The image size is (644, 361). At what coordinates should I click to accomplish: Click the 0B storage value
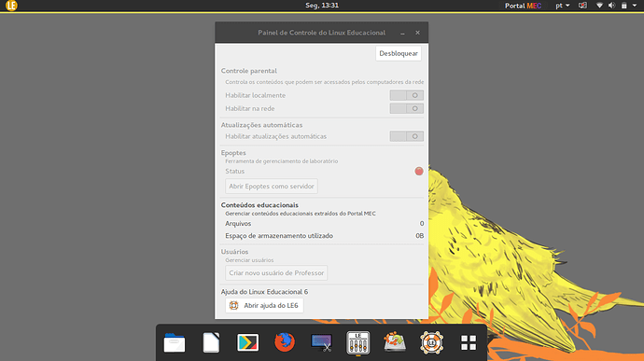click(419, 236)
